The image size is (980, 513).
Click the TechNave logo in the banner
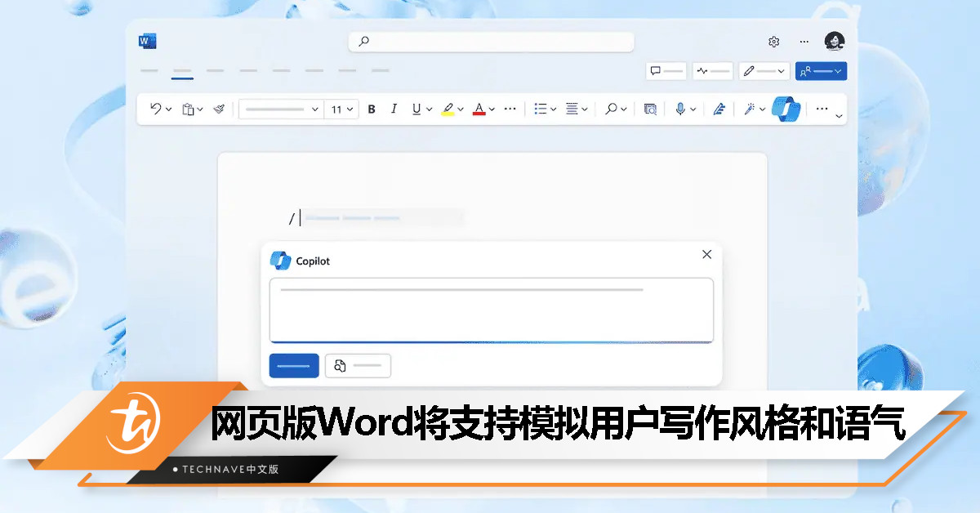tap(132, 423)
